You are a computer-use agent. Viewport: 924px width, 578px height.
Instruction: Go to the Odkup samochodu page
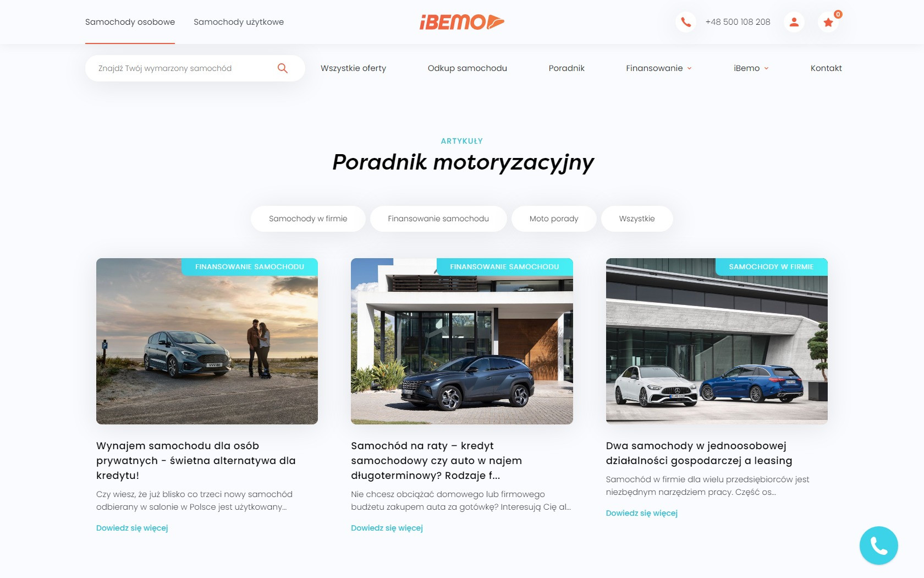point(468,68)
